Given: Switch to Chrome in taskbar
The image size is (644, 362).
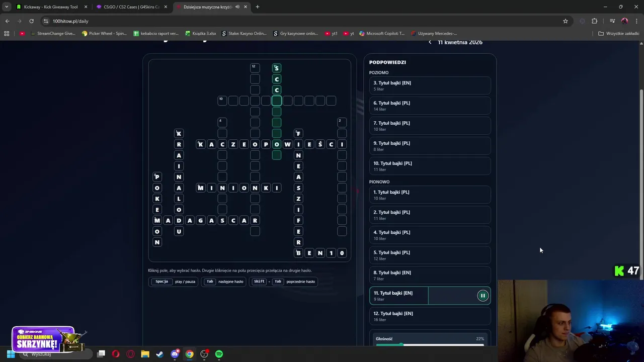Looking at the screenshot, I should coord(189,354).
